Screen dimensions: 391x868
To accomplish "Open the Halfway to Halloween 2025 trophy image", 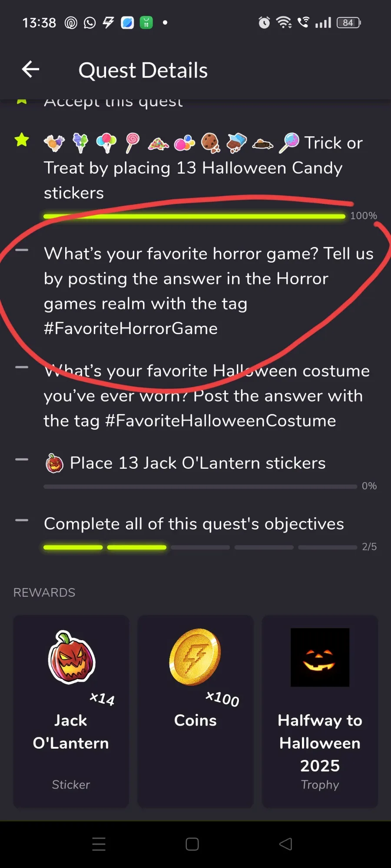I will [320, 657].
